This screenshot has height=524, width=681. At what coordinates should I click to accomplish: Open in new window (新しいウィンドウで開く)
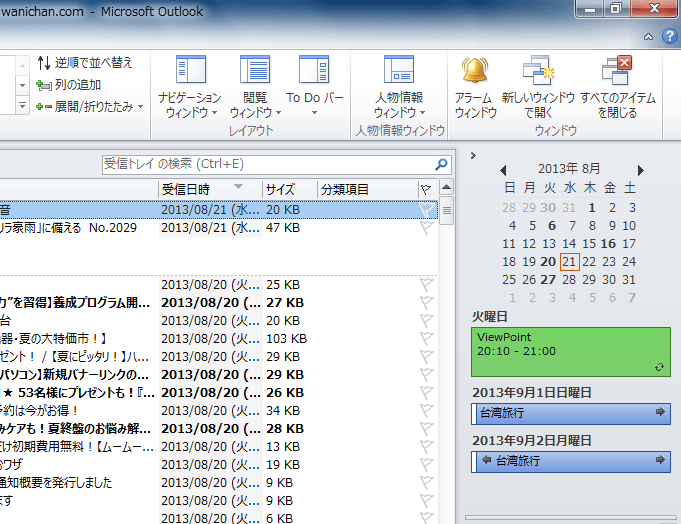pos(538,87)
